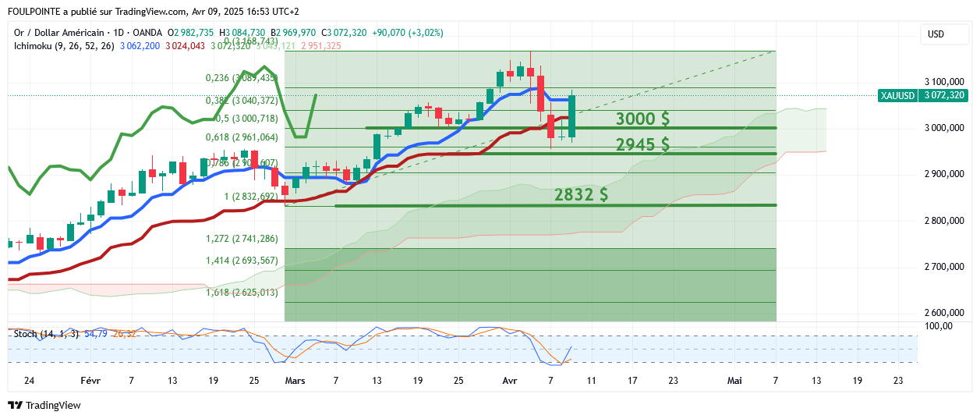980x419 pixels.
Task: Click the blue Ichimoku value 3 062,200
Action: 142,46
